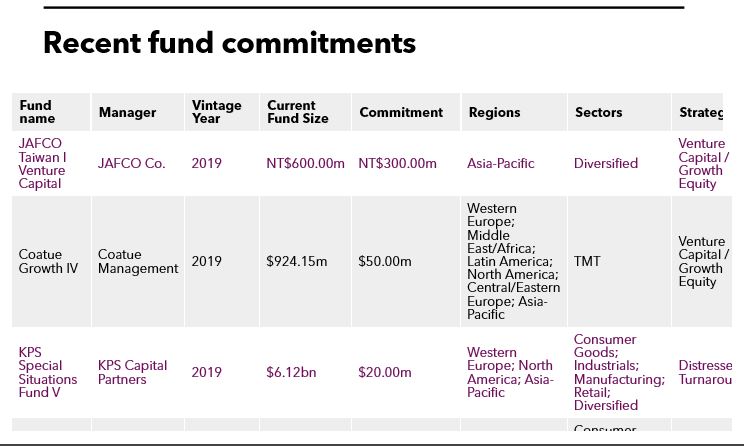The image size is (744, 446).
Task: Click the TMT sector cell
Action: [587, 261]
